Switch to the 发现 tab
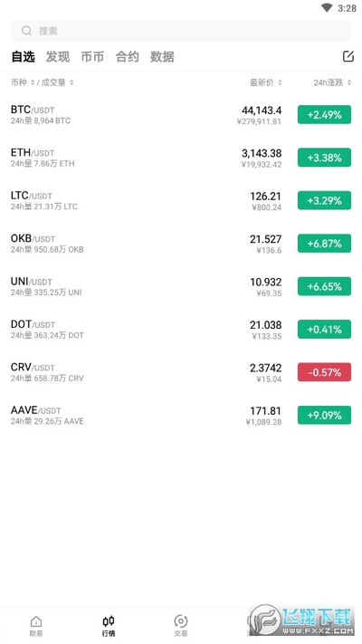Viewport: 362px width, 644px height. (x=57, y=57)
